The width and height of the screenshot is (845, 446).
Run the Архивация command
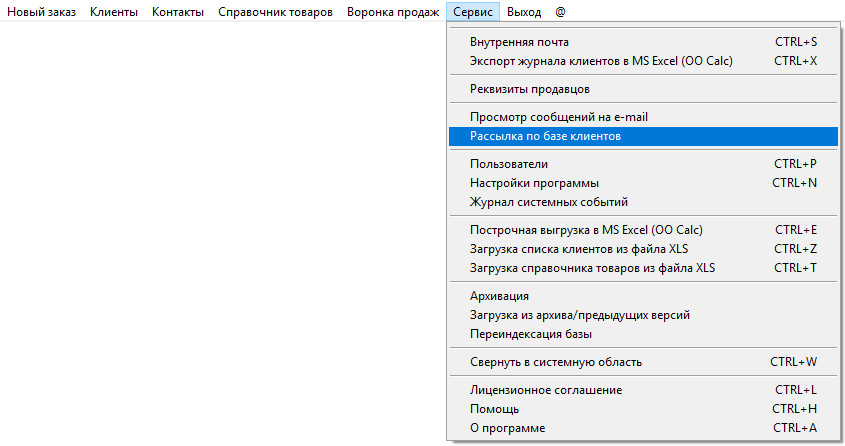click(499, 296)
